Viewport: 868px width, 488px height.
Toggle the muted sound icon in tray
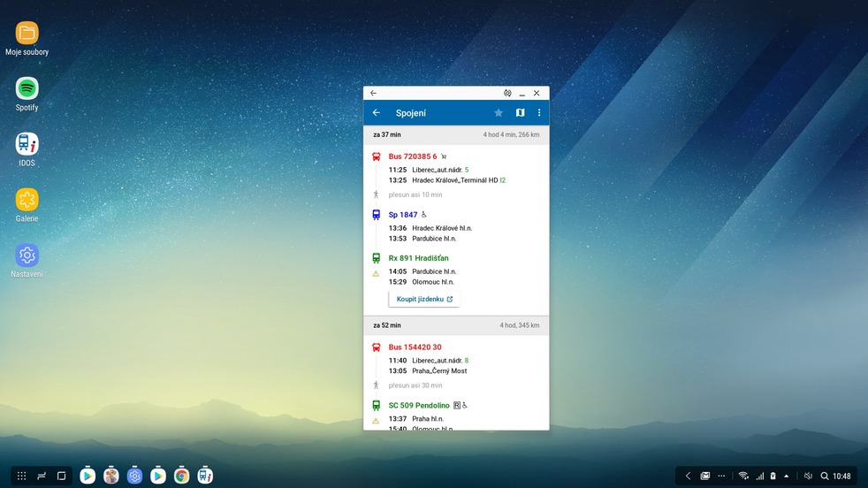(x=808, y=476)
